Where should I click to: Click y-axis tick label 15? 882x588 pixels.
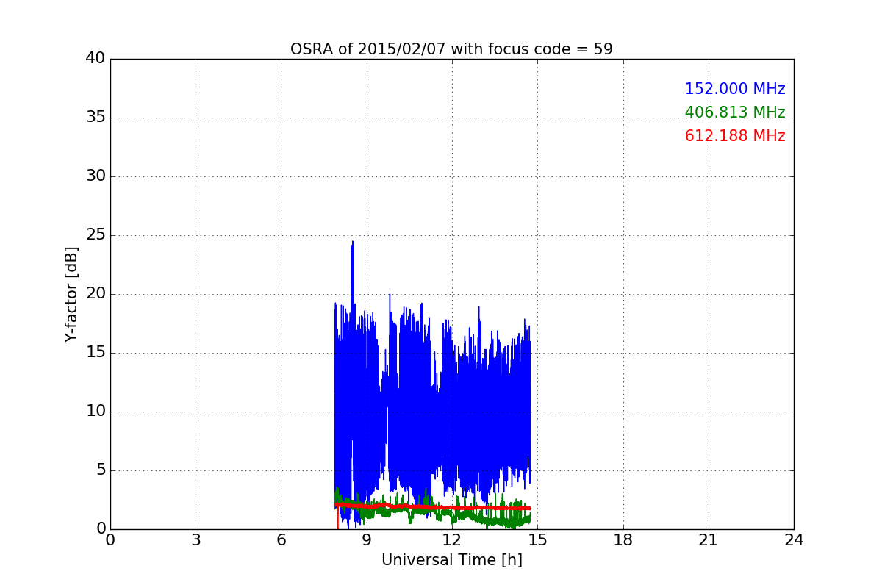tap(96, 353)
